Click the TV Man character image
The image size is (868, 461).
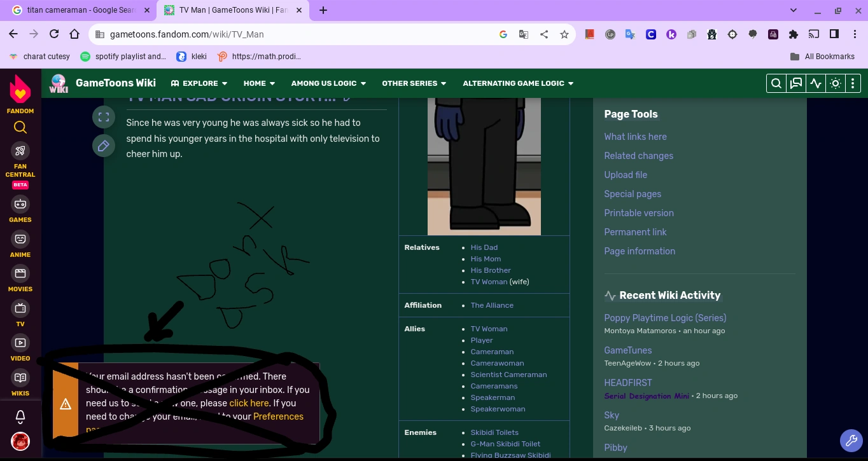[x=484, y=166]
